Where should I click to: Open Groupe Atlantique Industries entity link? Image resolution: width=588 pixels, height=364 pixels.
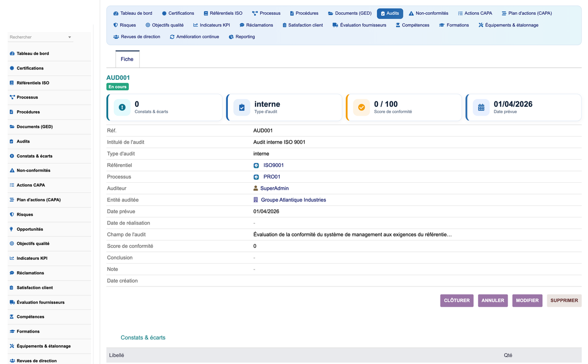pos(294,200)
